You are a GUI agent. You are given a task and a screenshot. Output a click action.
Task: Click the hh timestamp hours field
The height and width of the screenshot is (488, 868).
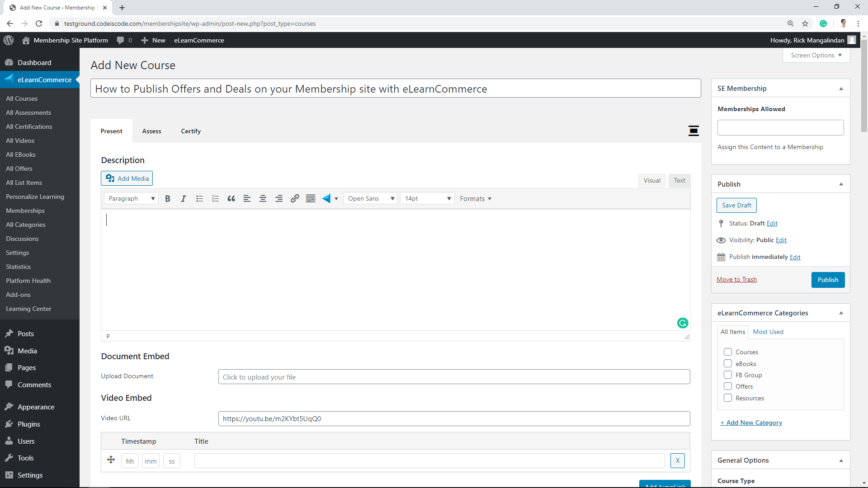pyautogui.click(x=130, y=461)
